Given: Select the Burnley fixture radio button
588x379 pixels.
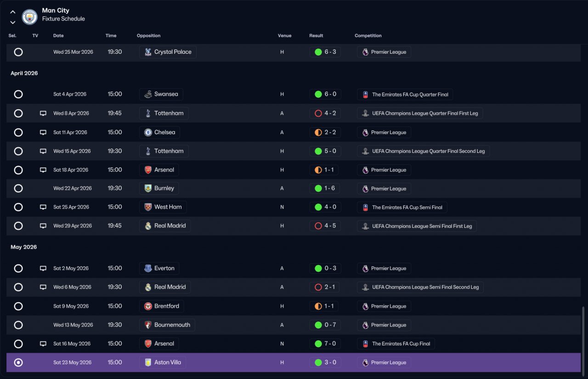Looking at the screenshot, I should click(18, 188).
